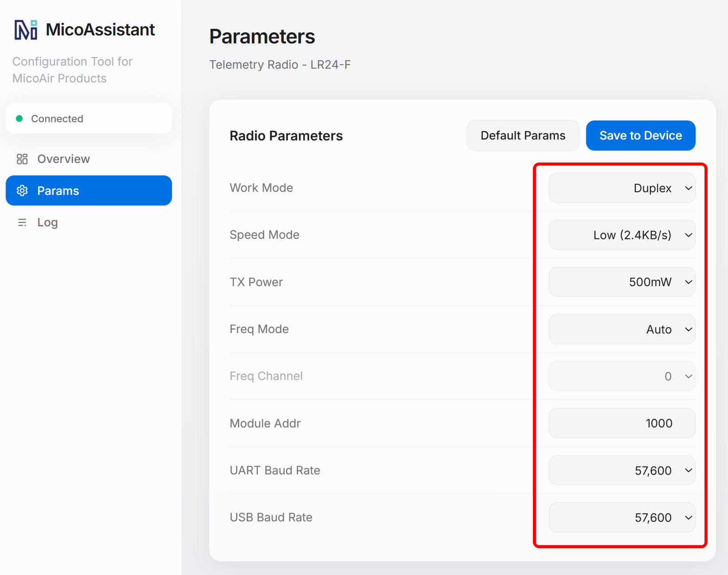Click the Save to Device button
The width and height of the screenshot is (728, 575).
[x=641, y=136]
